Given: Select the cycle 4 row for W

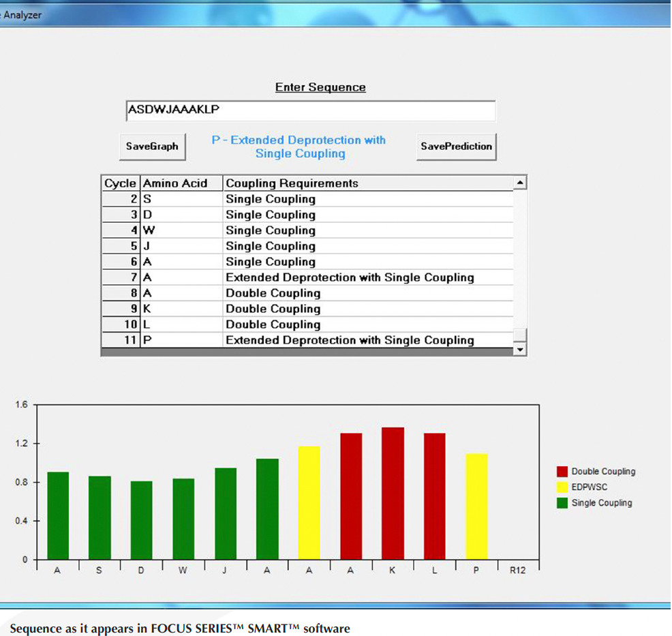Looking at the screenshot, I should click(x=307, y=230).
